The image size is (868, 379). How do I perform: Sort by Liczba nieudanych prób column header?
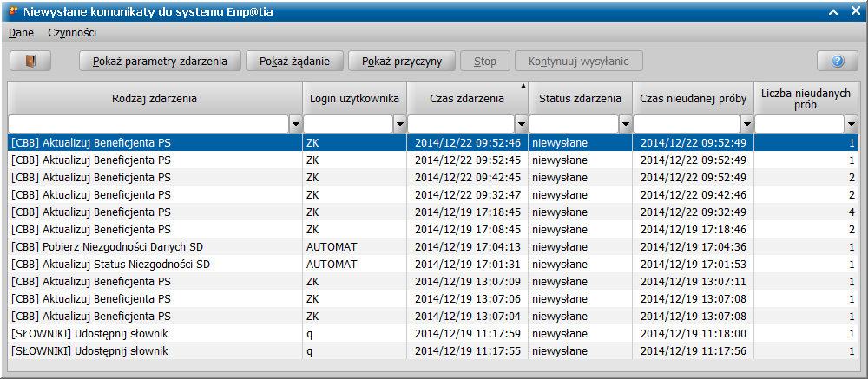(x=806, y=99)
